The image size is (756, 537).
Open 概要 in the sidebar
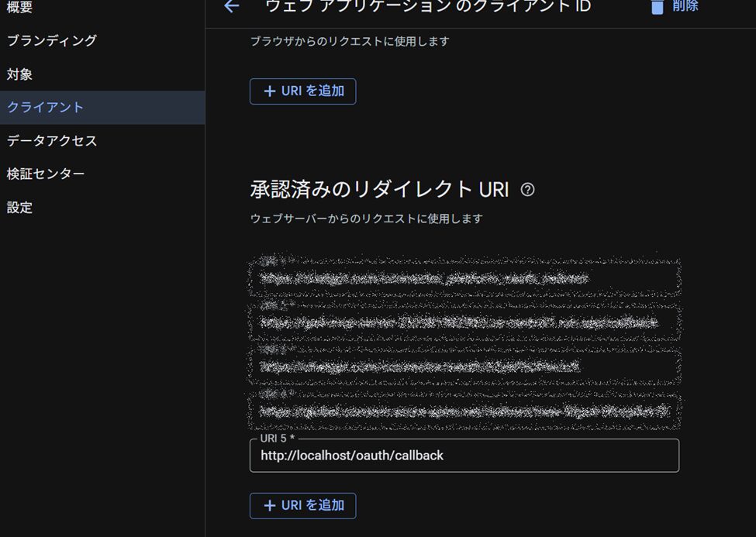point(20,7)
